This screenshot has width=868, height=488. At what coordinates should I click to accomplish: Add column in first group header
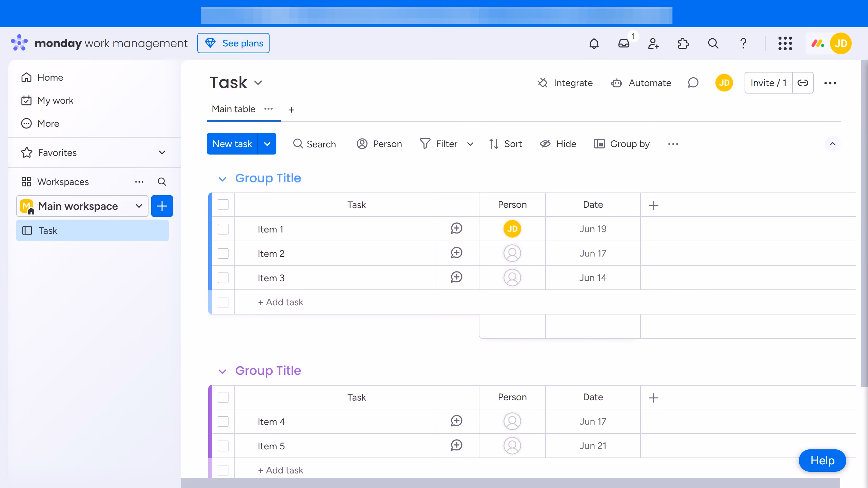click(x=653, y=205)
